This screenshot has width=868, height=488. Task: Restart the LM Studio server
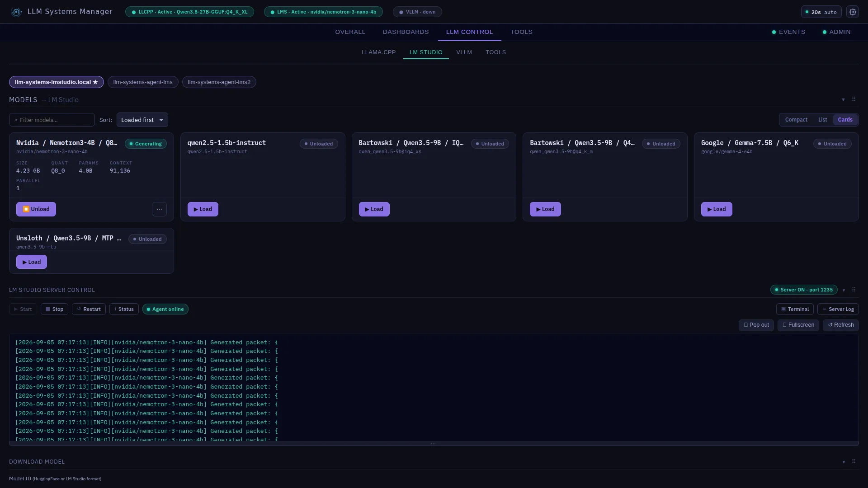click(x=89, y=309)
